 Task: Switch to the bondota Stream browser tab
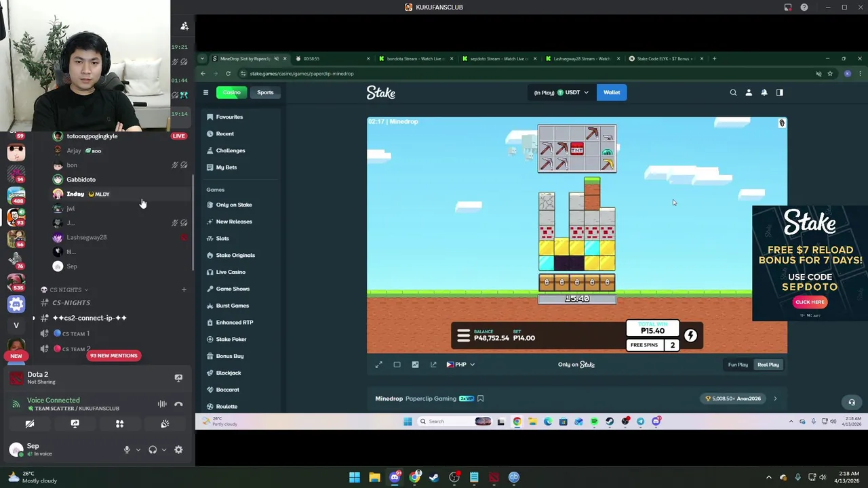[x=415, y=58]
